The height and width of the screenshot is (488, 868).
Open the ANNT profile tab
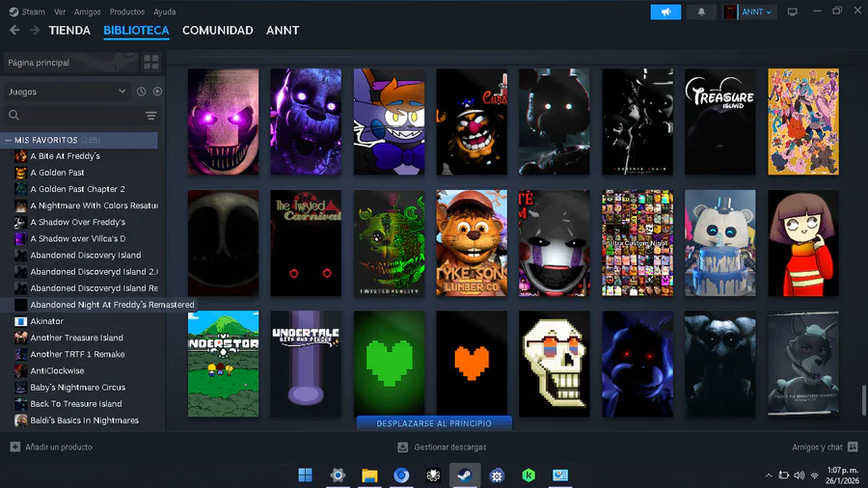(x=283, y=31)
